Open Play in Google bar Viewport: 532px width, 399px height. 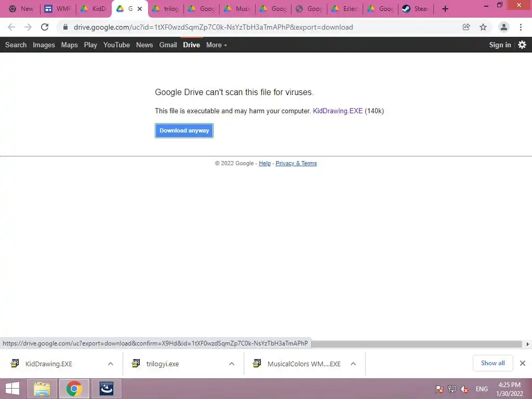[x=90, y=45]
